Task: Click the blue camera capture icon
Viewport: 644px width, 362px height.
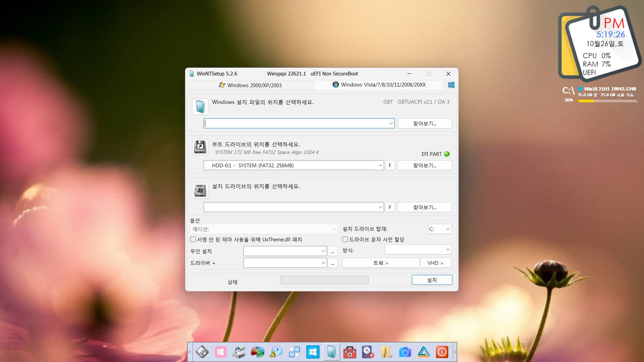Action: point(405,352)
